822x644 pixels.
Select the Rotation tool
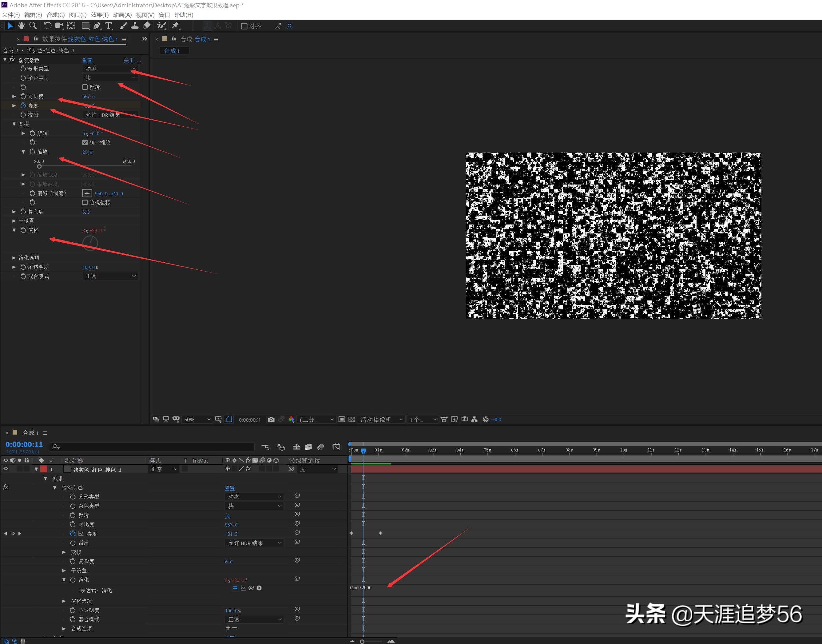click(47, 26)
